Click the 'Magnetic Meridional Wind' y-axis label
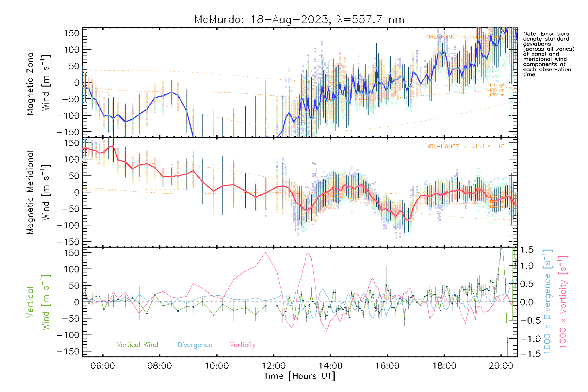The height and width of the screenshot is (392, 588). [38, 192]
